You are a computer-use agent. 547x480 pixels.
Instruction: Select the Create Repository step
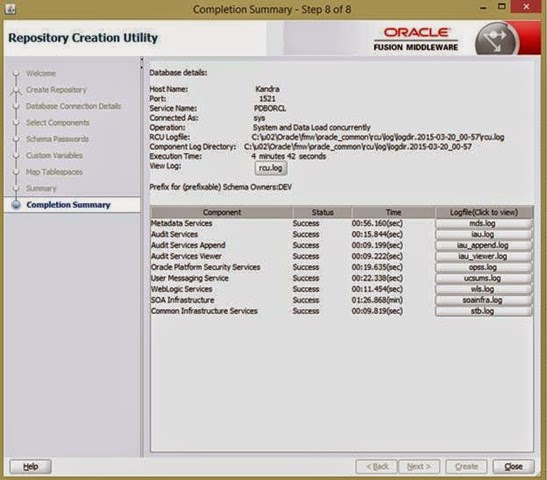56,90
